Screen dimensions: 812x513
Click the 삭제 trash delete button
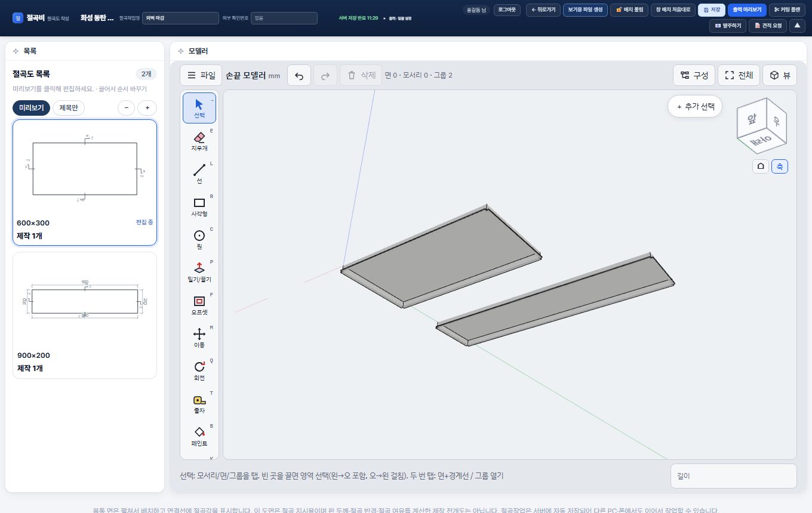click(361, 75)
